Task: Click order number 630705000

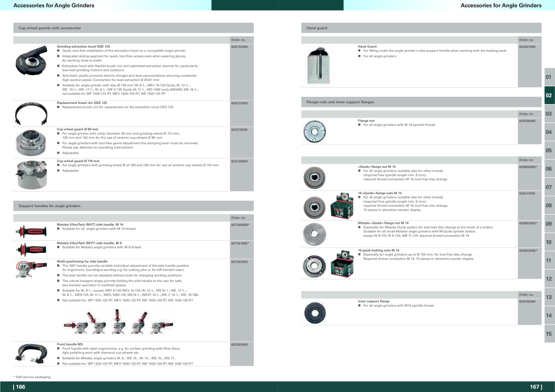Action: pyautogui.click(x=527, y=302)
